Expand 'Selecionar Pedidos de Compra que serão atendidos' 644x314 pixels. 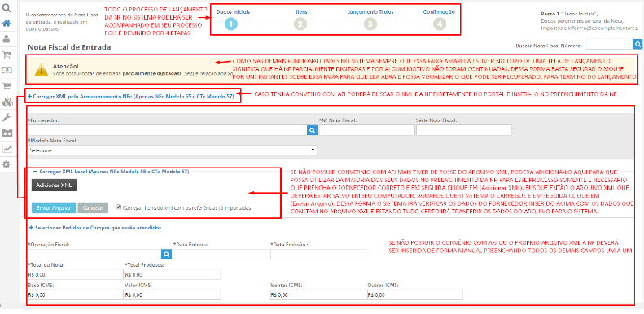point(95,227)
